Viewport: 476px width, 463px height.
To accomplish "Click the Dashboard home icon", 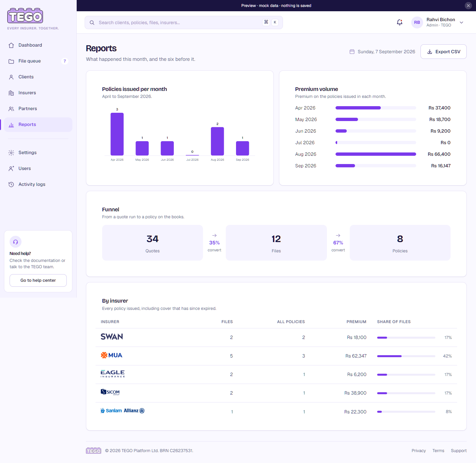I will (11, 45).
